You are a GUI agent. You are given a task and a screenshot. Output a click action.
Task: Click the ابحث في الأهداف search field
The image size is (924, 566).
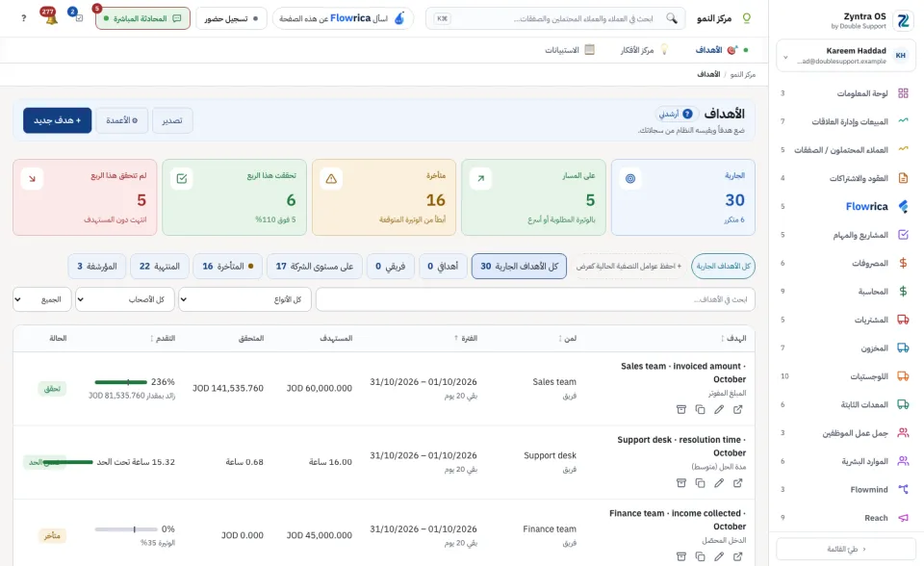(x=535, y=299)
